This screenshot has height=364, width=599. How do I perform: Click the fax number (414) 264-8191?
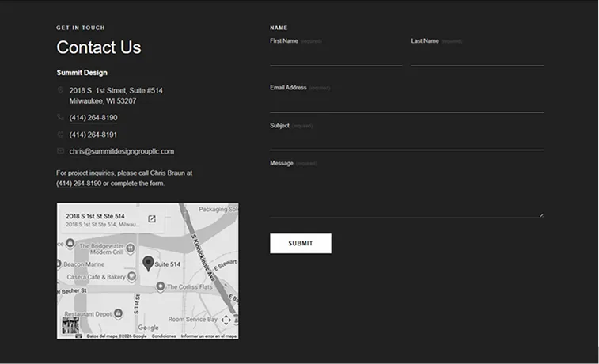pyautogui.click(x=93, y=135)
